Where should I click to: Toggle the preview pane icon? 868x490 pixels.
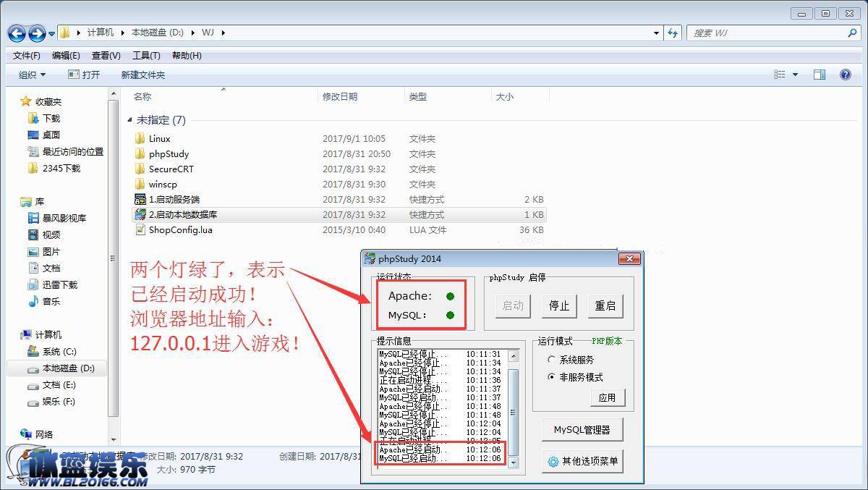(x=820, y=75)
